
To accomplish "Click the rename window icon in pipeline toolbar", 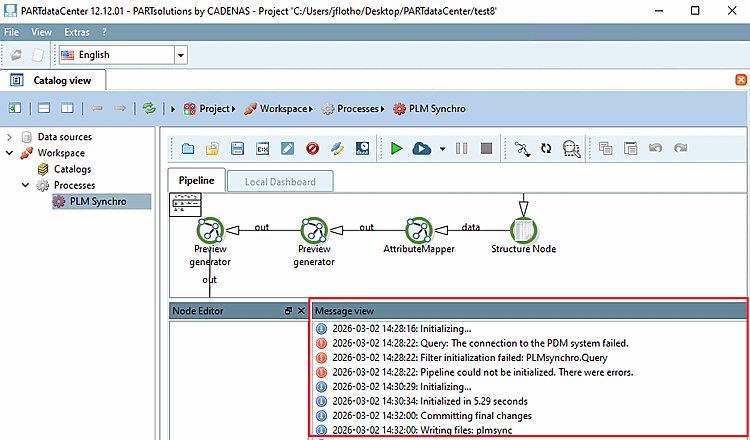I will (x=263, y=149).
